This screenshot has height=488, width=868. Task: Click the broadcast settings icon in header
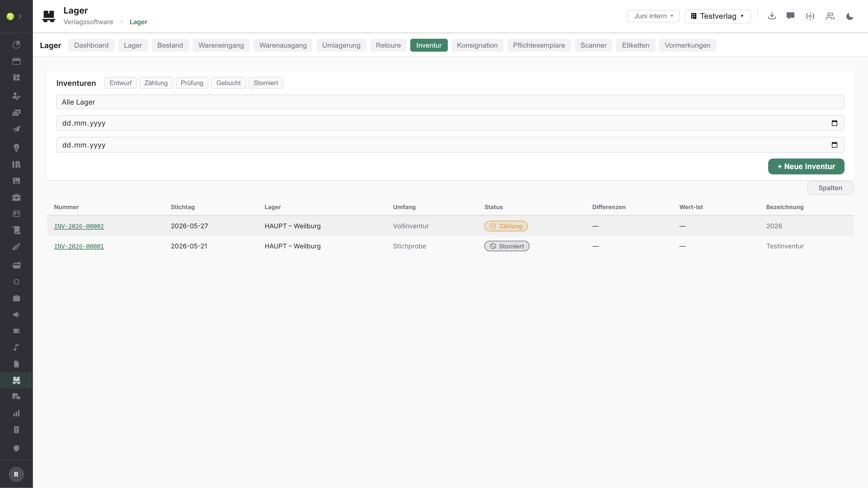(x=810, y=16)
